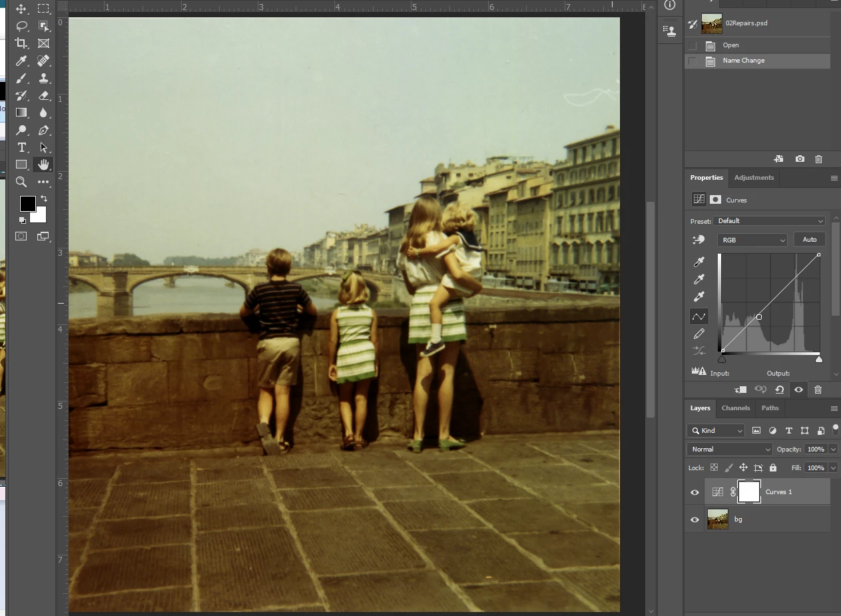Image resolution: width=841 pixels, height=616 pixels.
Task: Open the Adjustments tab
Action: click(x=754, y=178)
